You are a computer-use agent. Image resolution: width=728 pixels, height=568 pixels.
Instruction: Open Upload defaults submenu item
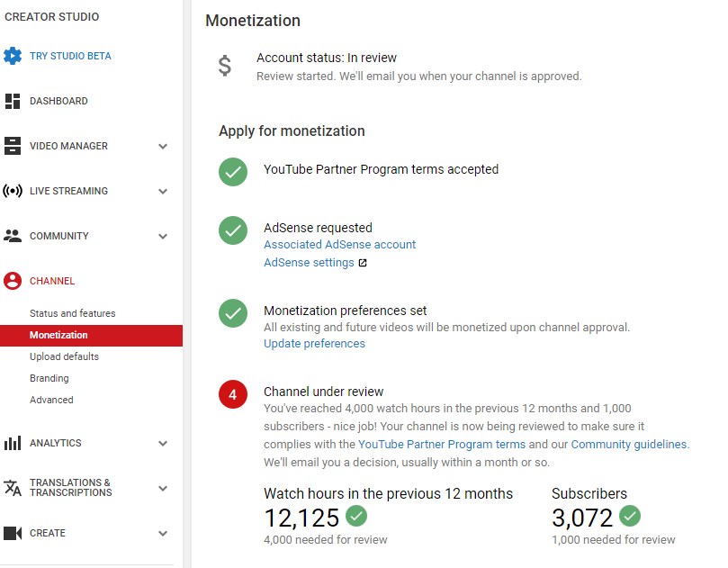coord(64,356)
